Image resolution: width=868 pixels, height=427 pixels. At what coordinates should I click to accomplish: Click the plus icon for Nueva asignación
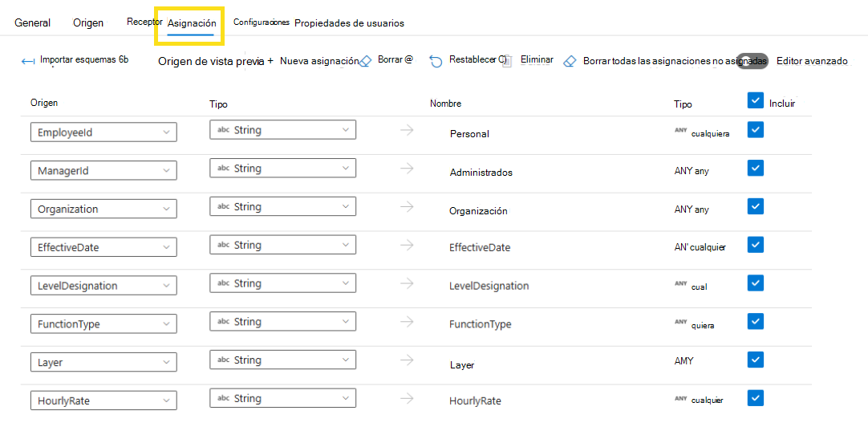[x=270, y=60]
